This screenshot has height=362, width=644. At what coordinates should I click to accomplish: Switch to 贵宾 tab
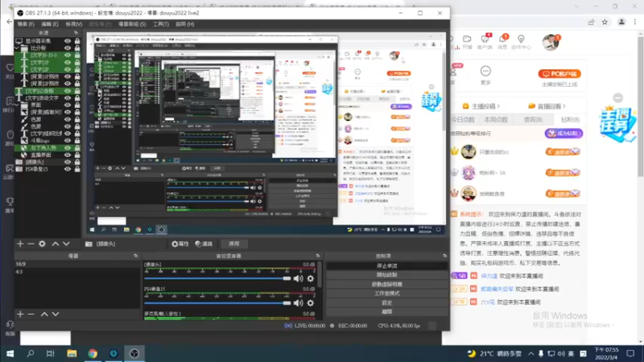pos(533,119)
